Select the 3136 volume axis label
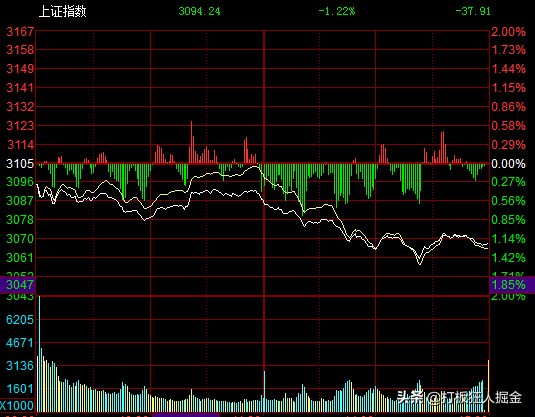This screenshot has width=535, height=417. coord(20,366)
